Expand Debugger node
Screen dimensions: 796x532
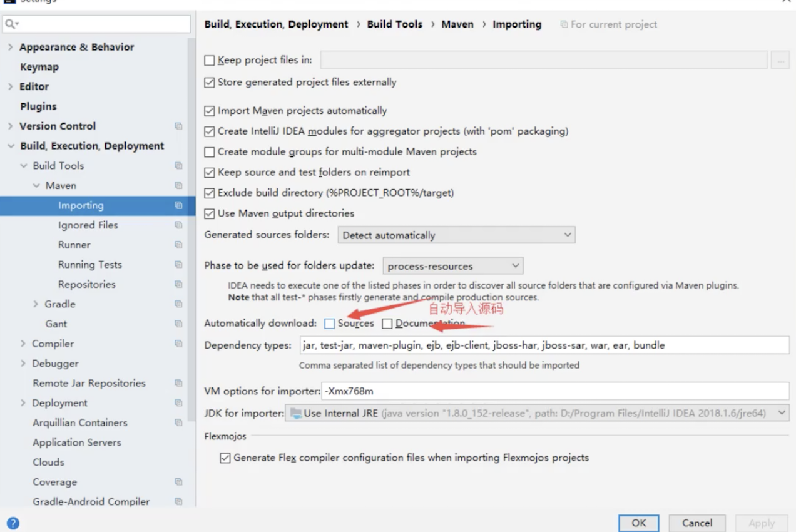pyautogui.click(x=23, y=364)
